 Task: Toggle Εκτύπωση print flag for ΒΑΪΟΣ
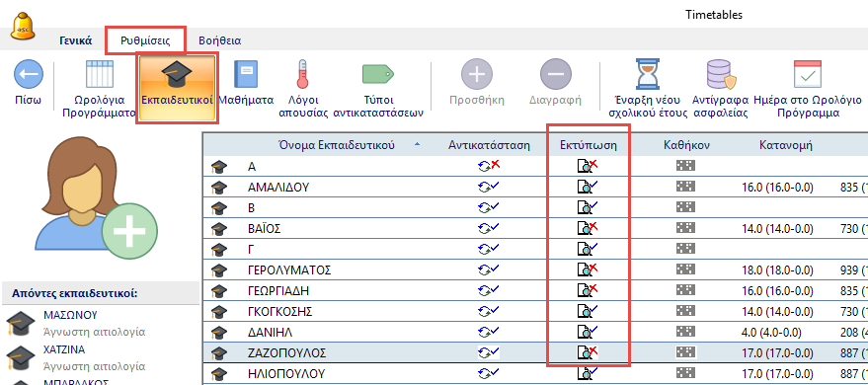(x=588, y=228)
